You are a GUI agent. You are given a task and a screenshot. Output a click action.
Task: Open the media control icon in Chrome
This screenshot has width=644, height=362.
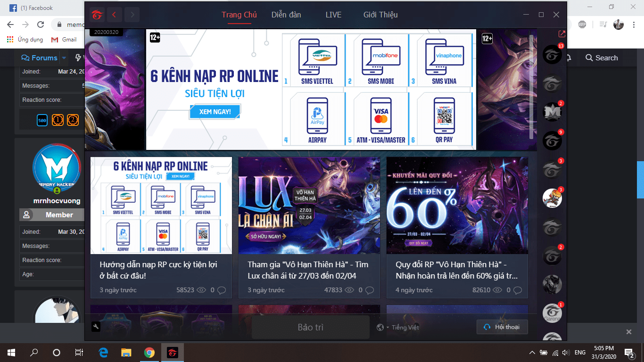click(x=603, y=25)
